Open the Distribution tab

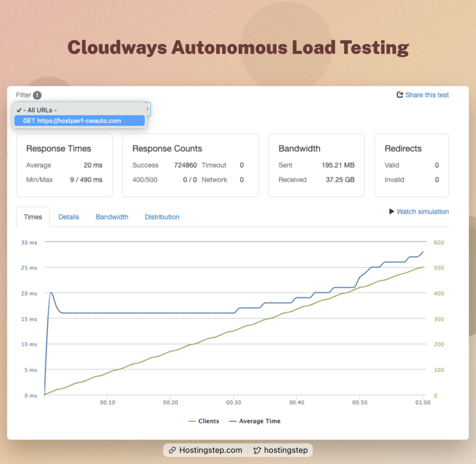[x=162, y=217]
